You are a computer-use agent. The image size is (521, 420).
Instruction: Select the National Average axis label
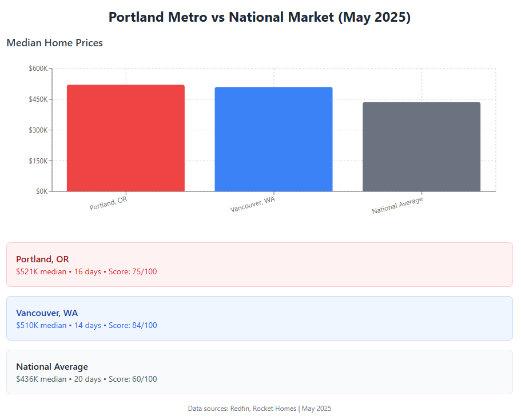coord(397,205)
